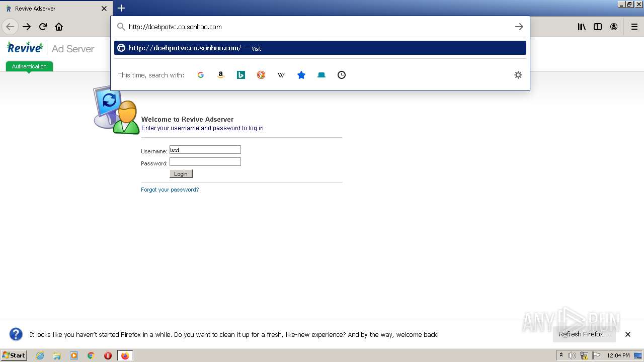Search this time with Bing

241,75
